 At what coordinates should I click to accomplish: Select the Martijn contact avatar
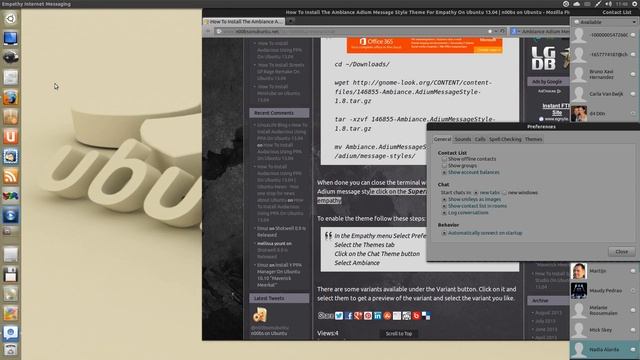click(x=578, y=271)
